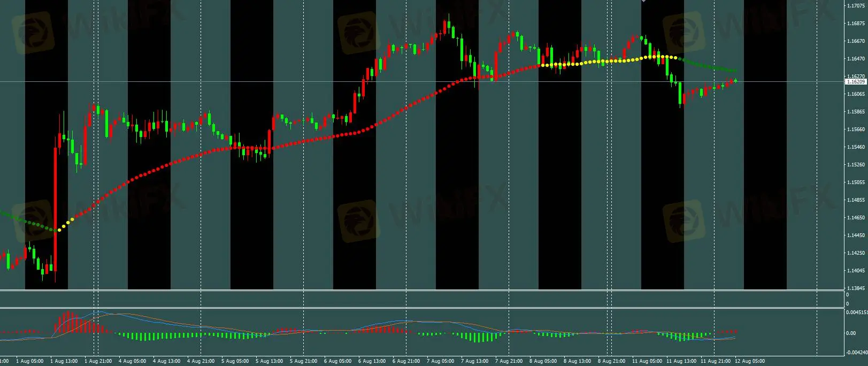
Task: Click the 11 Aug 05:00 time label
Action: (647, 361)
